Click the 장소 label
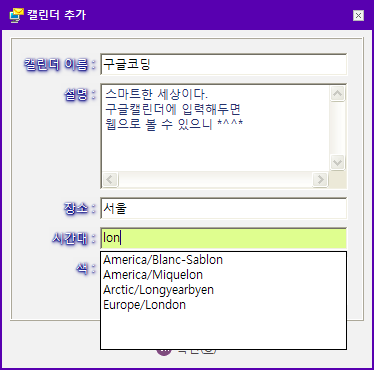This screenshot has width=374, height=370. coord(80,208)
